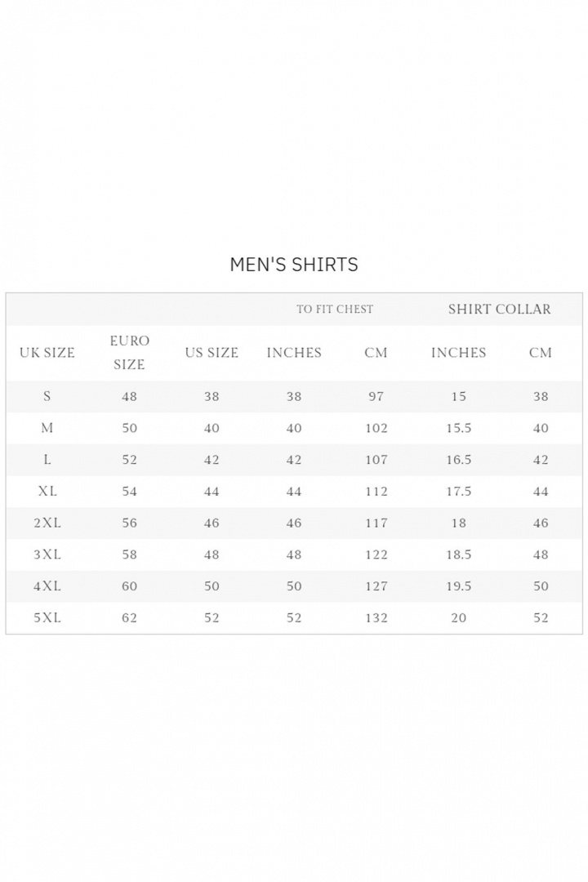Click the L size row label

(x=47, y=460)
